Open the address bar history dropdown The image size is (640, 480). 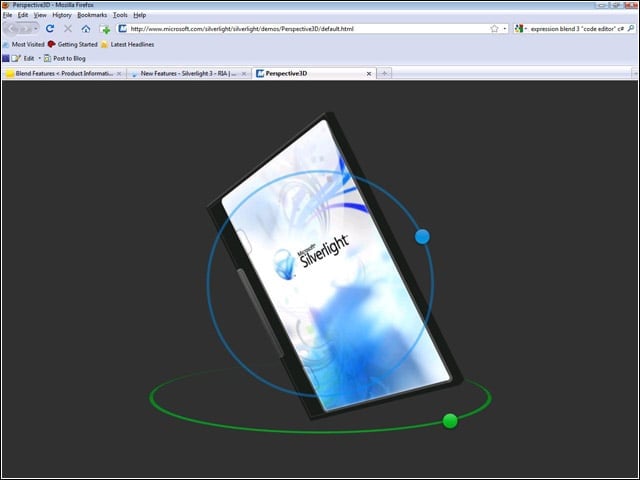pos(505,29)
